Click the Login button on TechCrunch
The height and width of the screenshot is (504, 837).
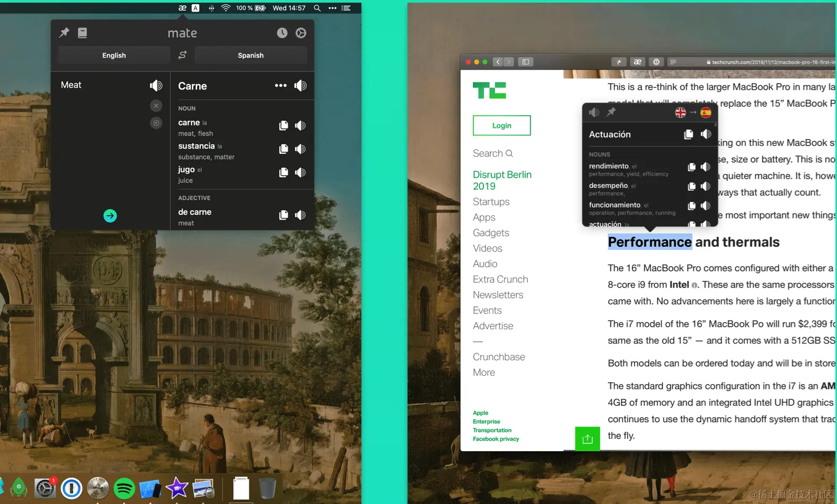point(502,125)
